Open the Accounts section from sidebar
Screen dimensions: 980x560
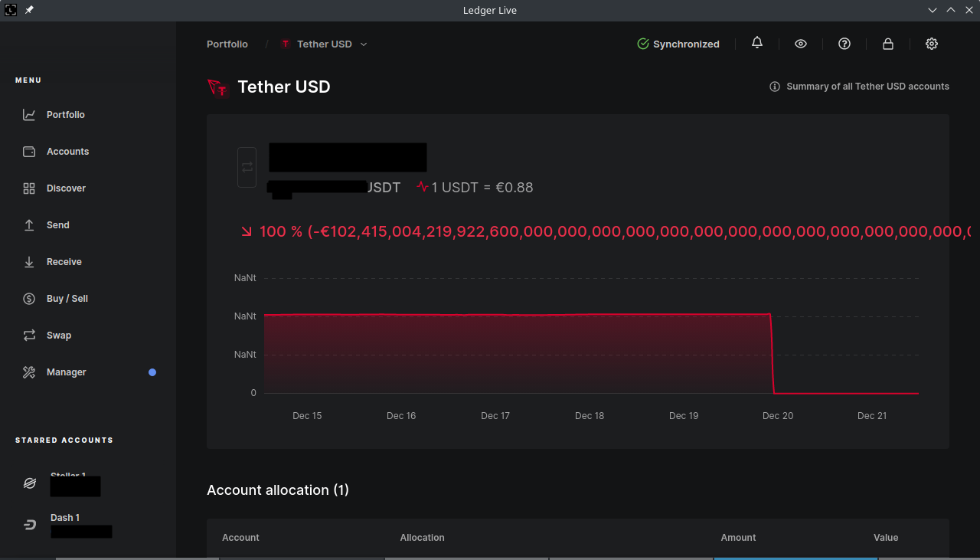(67, 151)
